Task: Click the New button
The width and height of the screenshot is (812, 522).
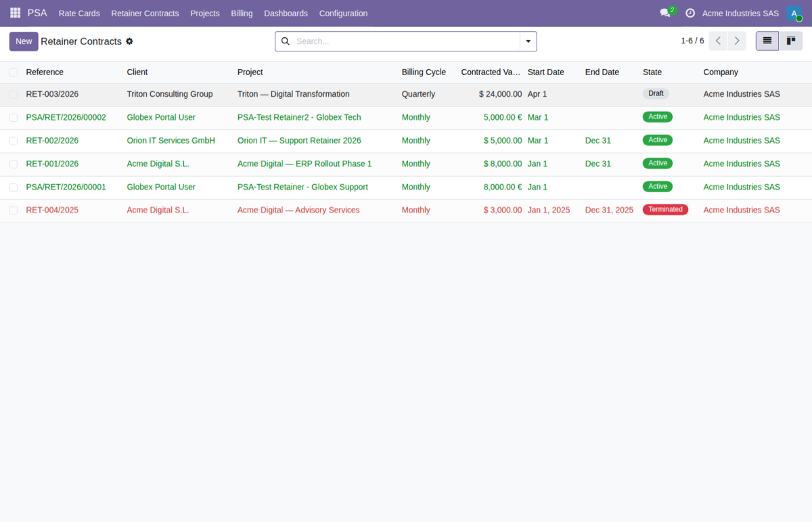Action: [x=24, y=41]
